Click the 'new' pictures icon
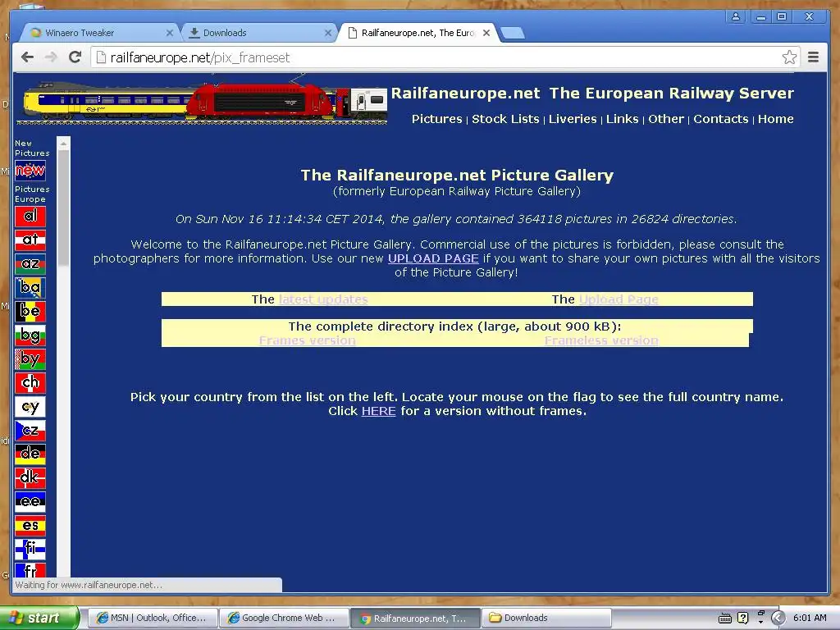The width and height of the screenshot is (840, 630). (x=30, y=171)
